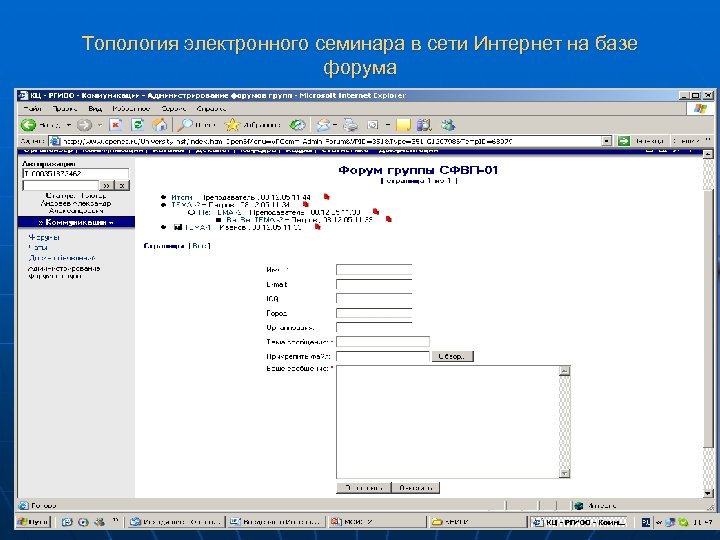Click the E-mail input field
The height and width of the screenshot is (540, 720).
[x=374, y=284]
